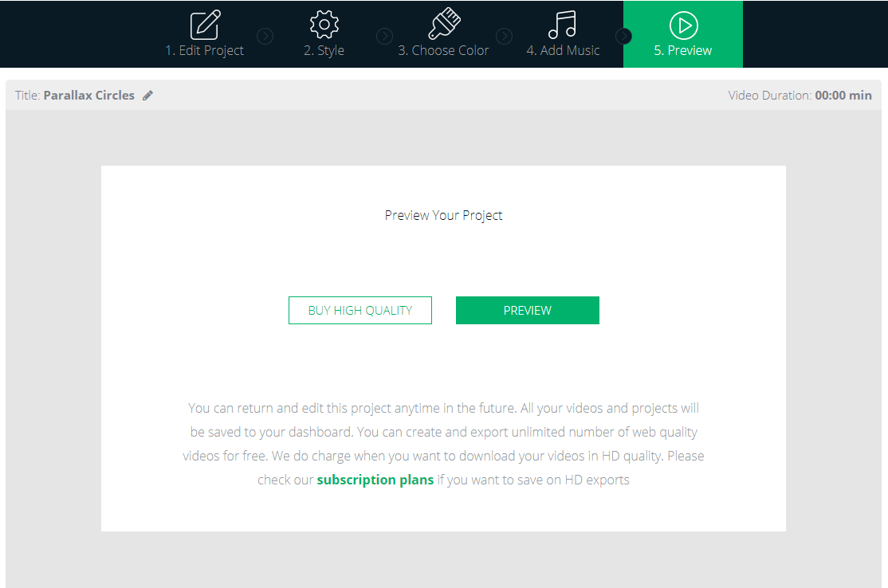Viewport: 888px width, 588px height.
Task: Select the Style gear icon
Action: click(324, 25)
